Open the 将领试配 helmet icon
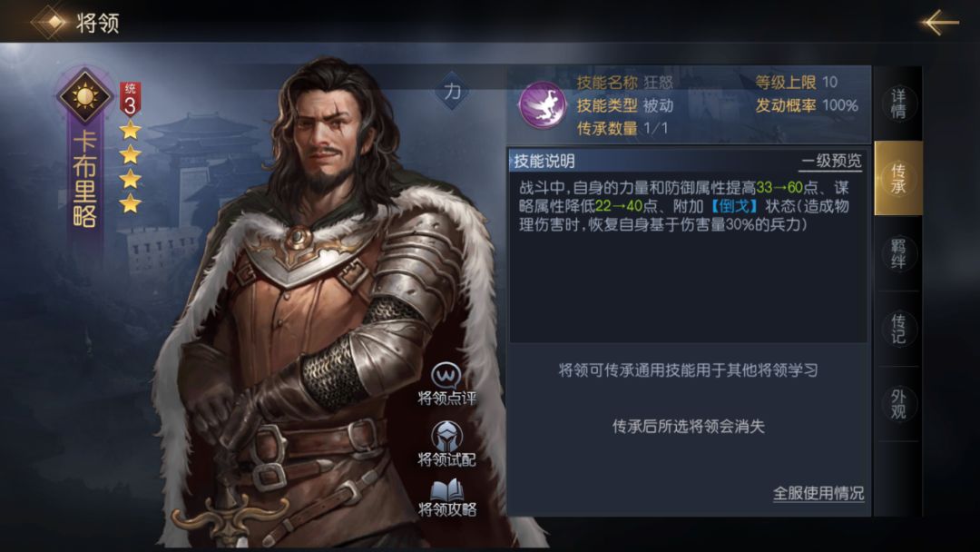Screen dimensions: 980x552 (446, 435)
